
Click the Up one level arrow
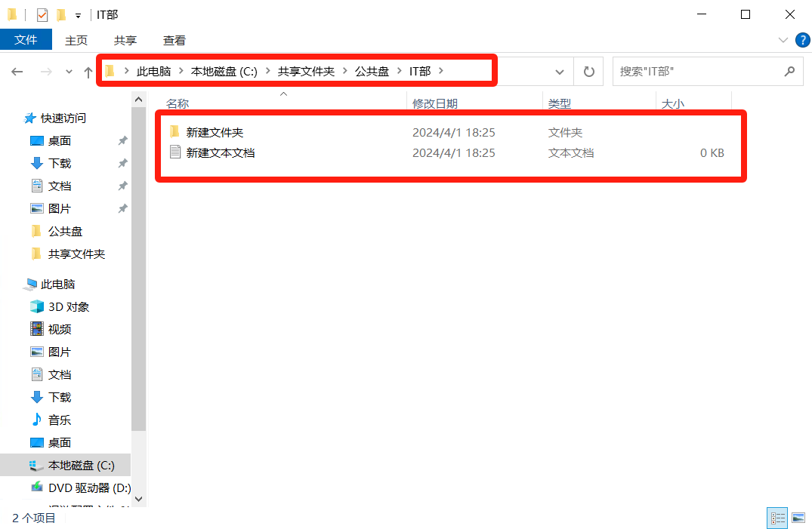(x=88, y=72)
